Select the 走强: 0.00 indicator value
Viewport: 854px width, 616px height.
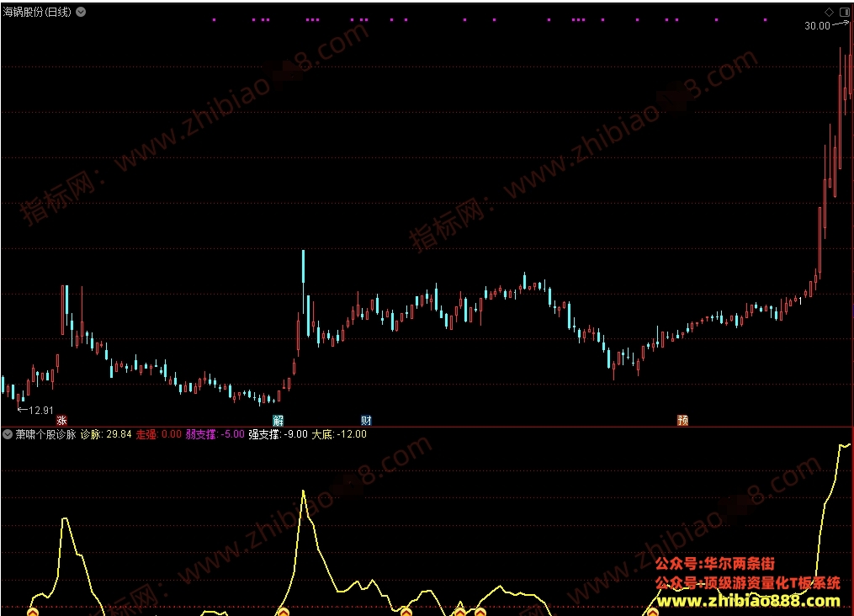pos(158,434)
